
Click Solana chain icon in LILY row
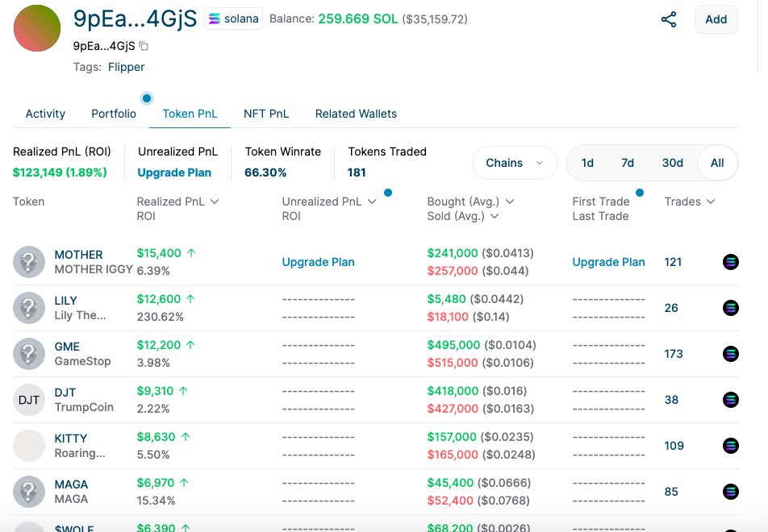click(730, 308)
